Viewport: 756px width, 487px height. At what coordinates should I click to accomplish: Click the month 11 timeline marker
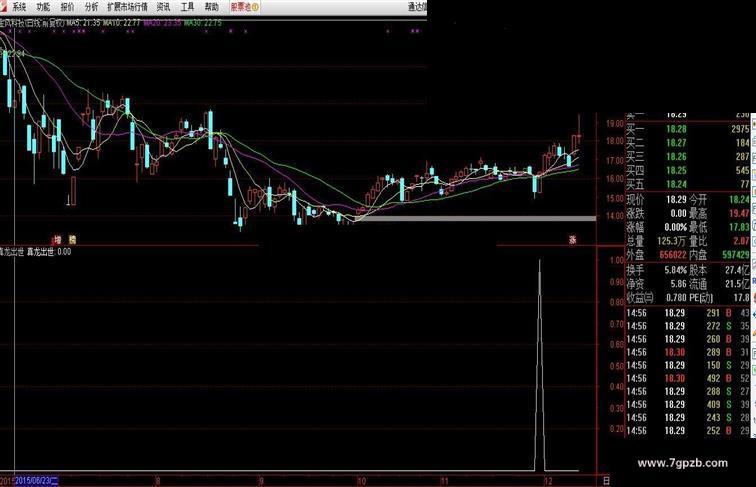(x=444, y=481)
